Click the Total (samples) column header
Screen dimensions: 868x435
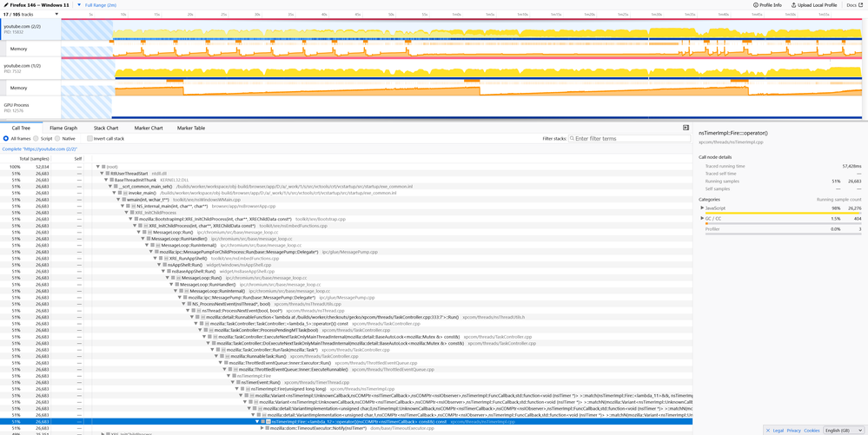35,159
